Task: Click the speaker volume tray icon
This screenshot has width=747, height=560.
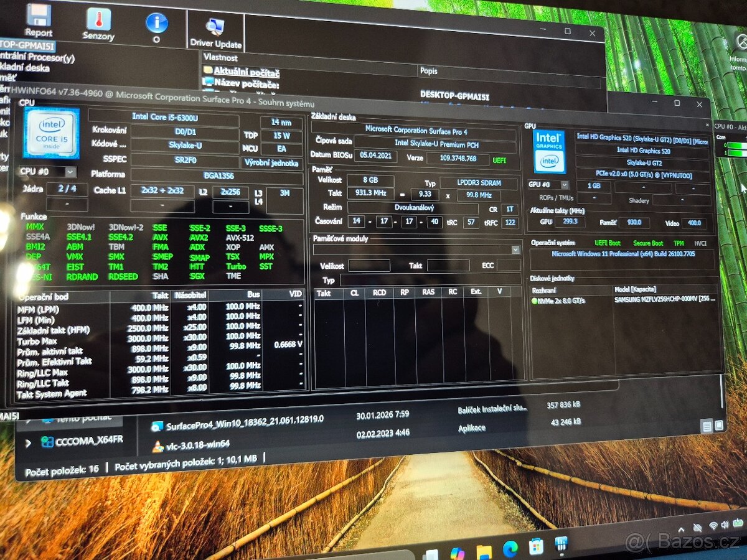Action: pos(726,524)
